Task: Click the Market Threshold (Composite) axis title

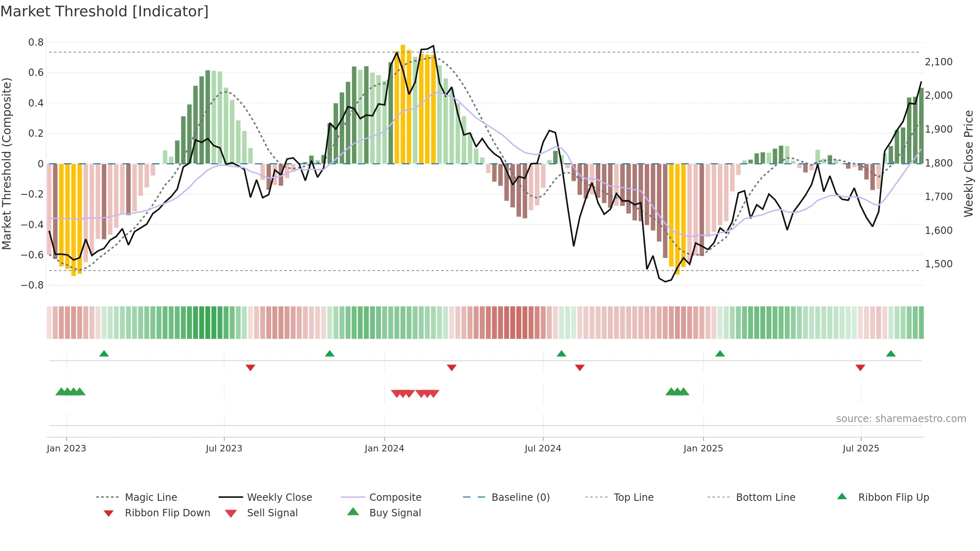Action: [x=7, y=163]
